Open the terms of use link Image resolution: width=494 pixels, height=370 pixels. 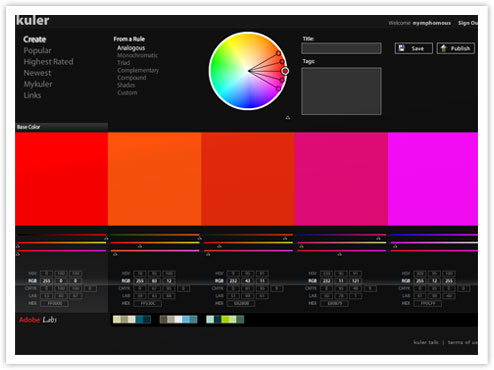tap(463, 342)
